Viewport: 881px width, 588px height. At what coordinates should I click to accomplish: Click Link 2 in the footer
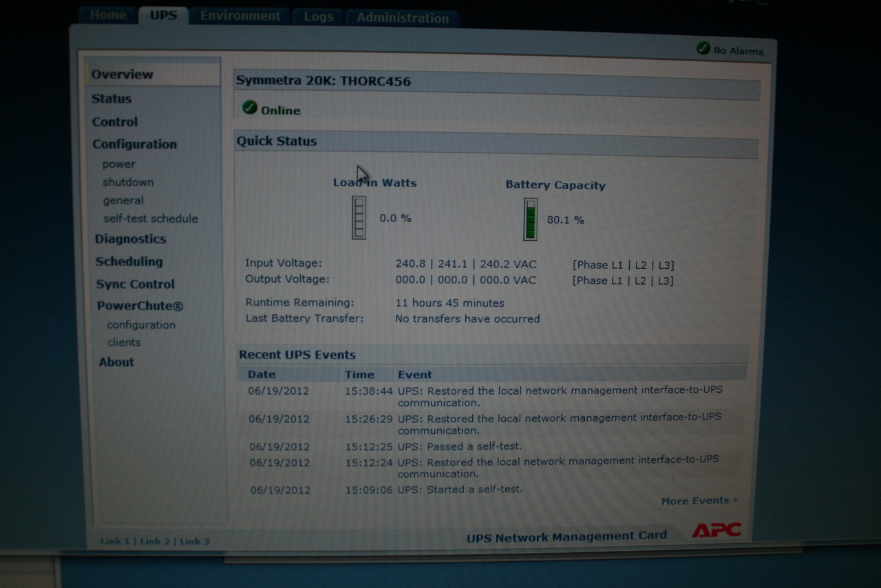pos(155,541)
